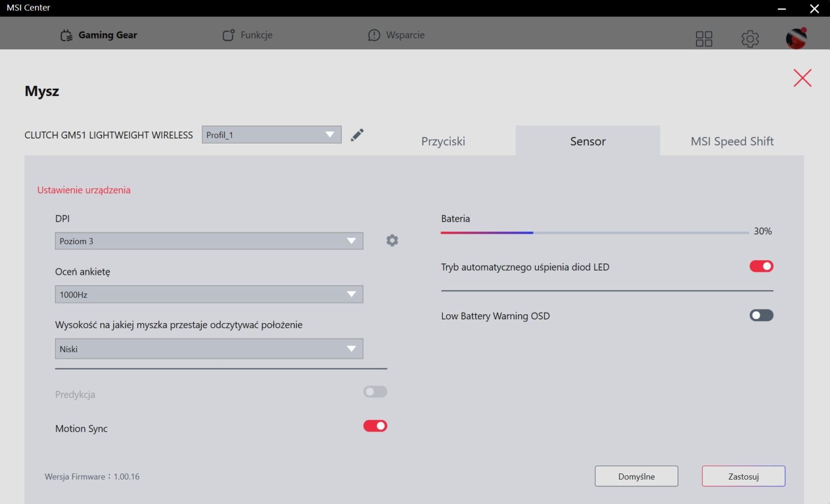This screenshot has width=830, height=504.
Task: Open the apps grid view icon
Action: pyautogui.click(x=703, y=38)
